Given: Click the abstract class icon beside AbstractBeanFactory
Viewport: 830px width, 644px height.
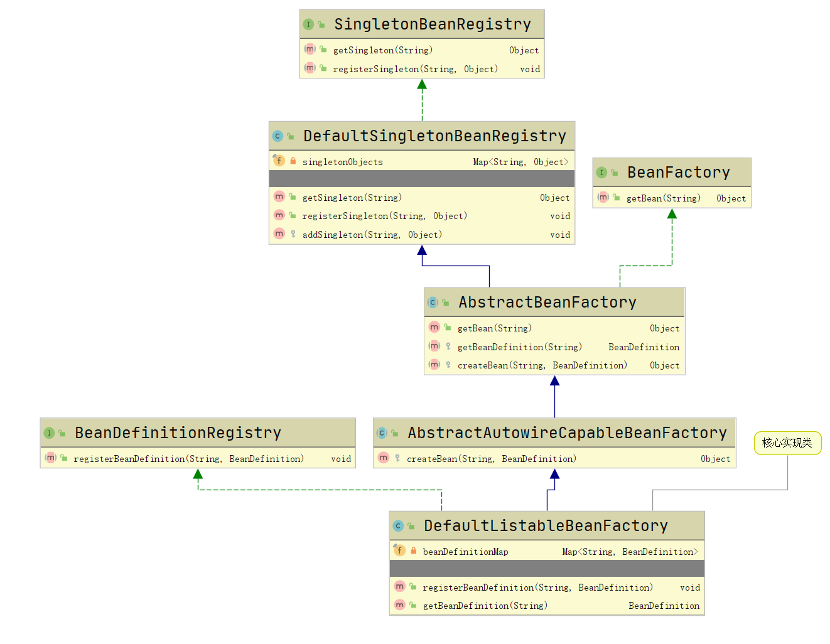Looking at the screenshot, I should click(433, 303).
